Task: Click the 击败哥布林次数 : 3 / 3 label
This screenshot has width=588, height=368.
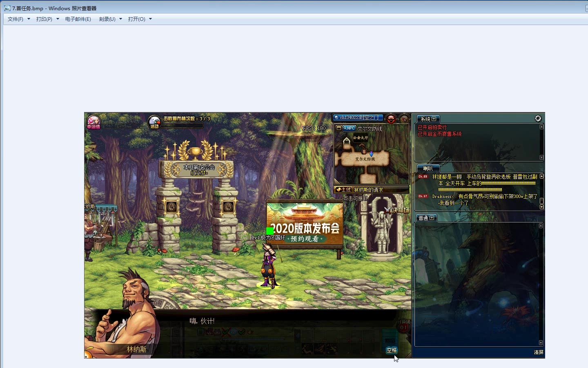Action: [187, 119]
